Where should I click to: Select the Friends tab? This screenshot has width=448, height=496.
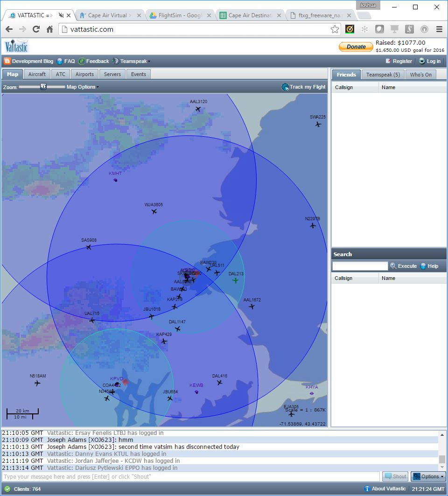point(346,75)
